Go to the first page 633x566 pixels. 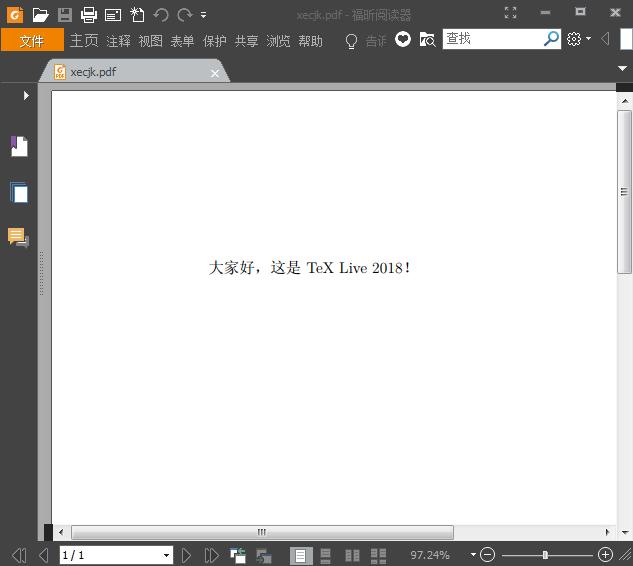pos(19,556)
